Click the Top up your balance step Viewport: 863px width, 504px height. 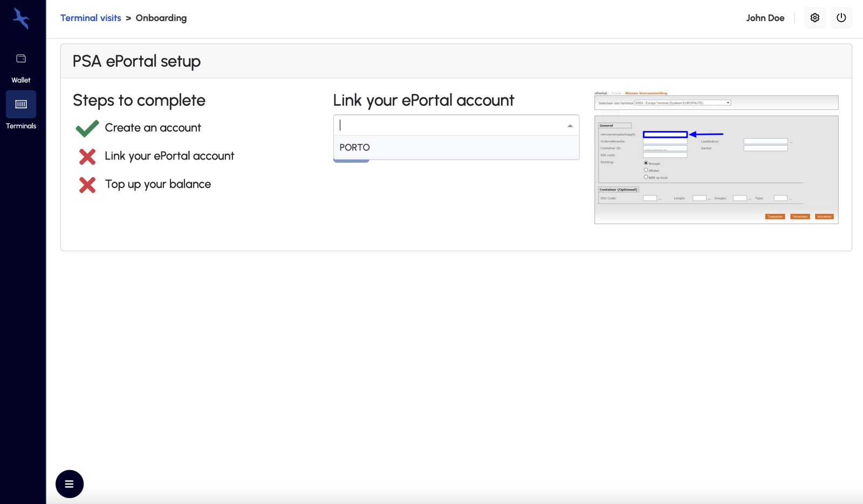[158, 184]
